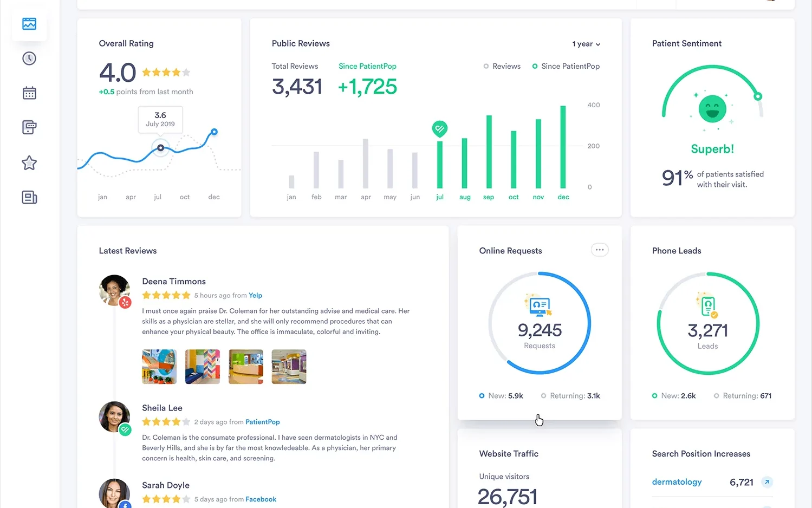812x508 pixels.
Task: Toggle the Reviews legend series
Action: (x=502, y=66)
